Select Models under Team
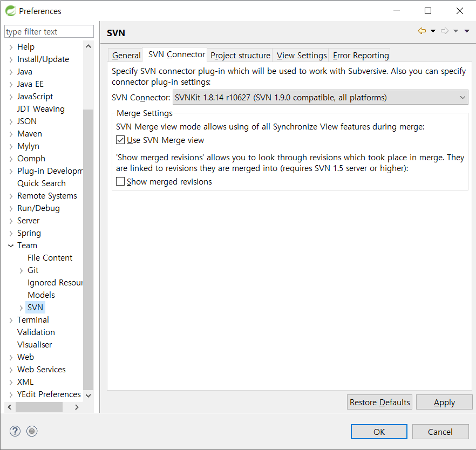The height and width of the screenshot is (450, 476). pos(41,295)
